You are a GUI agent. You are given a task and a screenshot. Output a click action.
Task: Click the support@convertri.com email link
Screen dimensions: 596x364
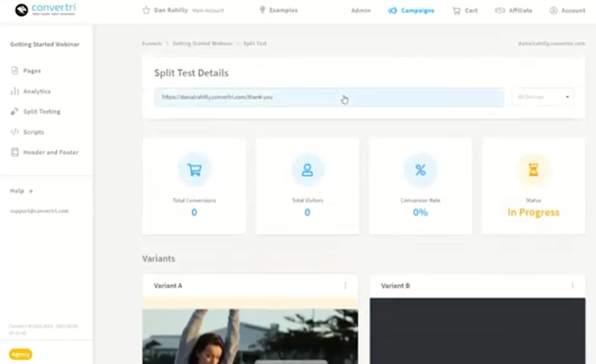pyautogui.click(x=39, y=211)
